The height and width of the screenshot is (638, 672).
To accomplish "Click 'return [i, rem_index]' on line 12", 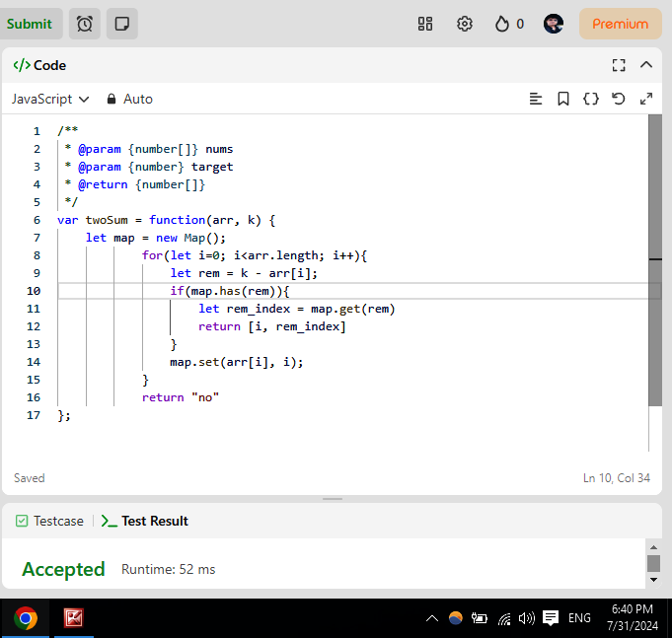I will click(x=271, y=326).
